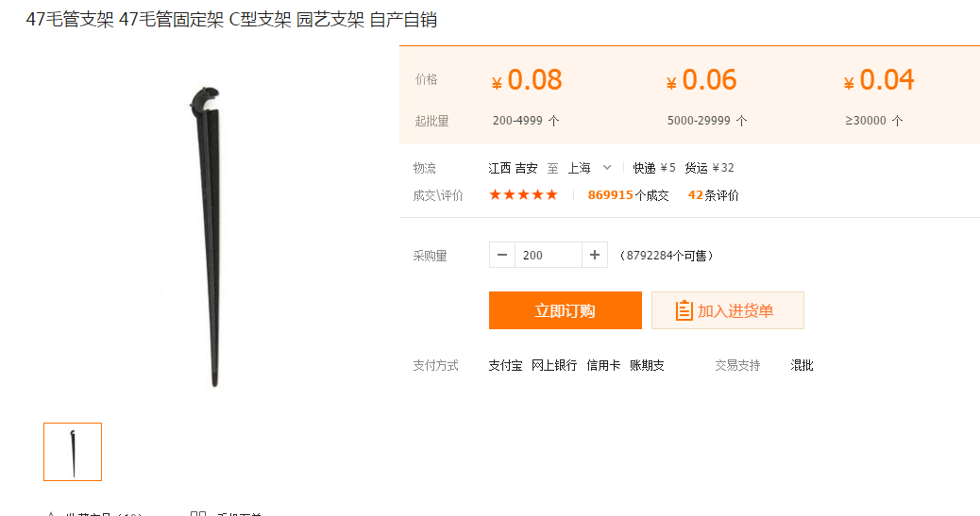Screen dimensions: 980x516
Task: Click the 加入进货单 button
Action: [727, 310]
